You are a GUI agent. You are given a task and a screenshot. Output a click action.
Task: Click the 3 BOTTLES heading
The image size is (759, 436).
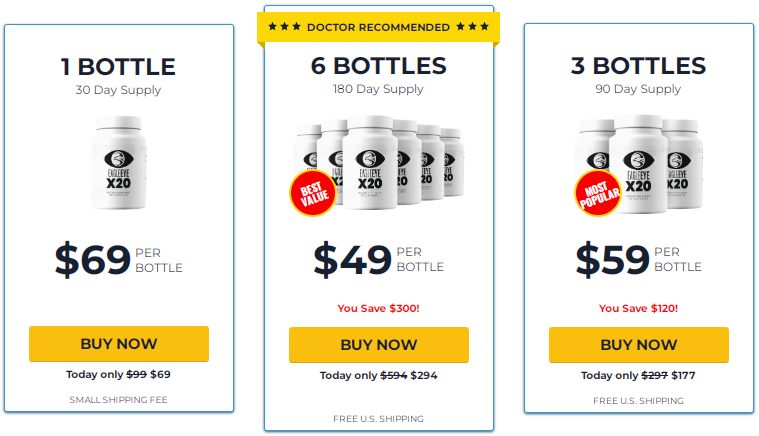click(x=638, y=66)
